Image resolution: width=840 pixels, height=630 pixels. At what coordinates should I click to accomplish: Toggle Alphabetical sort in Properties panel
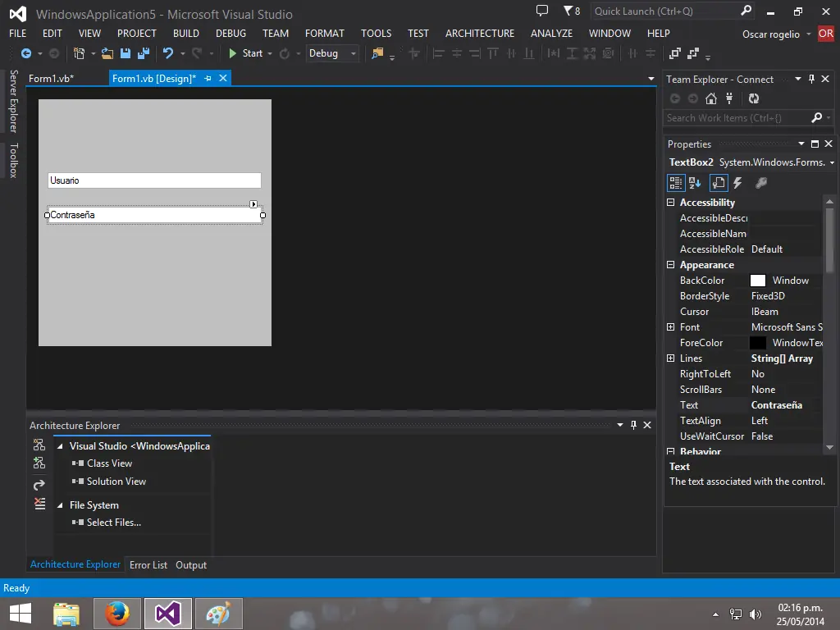pos(695,183)
